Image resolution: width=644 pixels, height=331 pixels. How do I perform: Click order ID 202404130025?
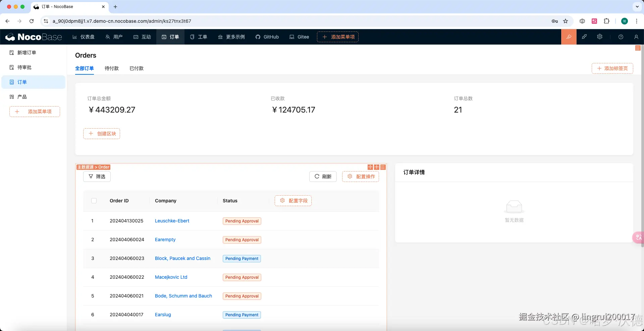pyautogui.click(x=126, y=221)
